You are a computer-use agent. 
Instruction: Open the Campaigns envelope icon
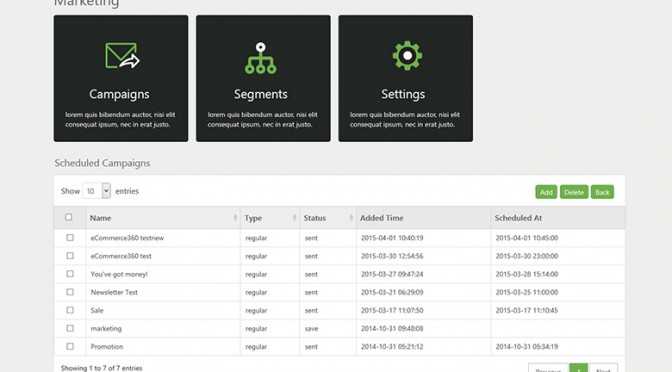[x=122, y=55]
